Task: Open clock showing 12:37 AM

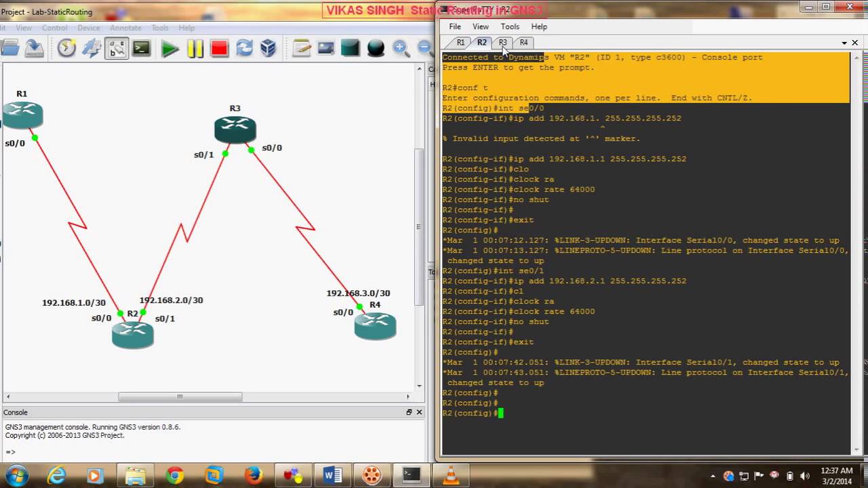Action: (x=836, y=476)
